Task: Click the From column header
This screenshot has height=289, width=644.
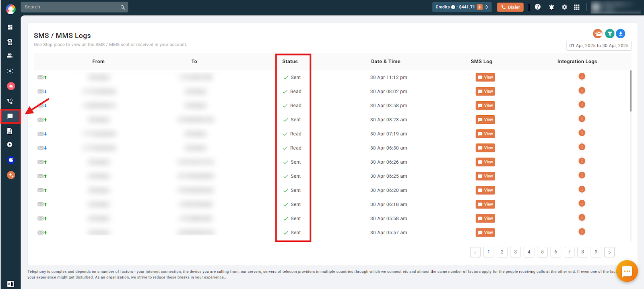Action: click(x=98, y=62)
